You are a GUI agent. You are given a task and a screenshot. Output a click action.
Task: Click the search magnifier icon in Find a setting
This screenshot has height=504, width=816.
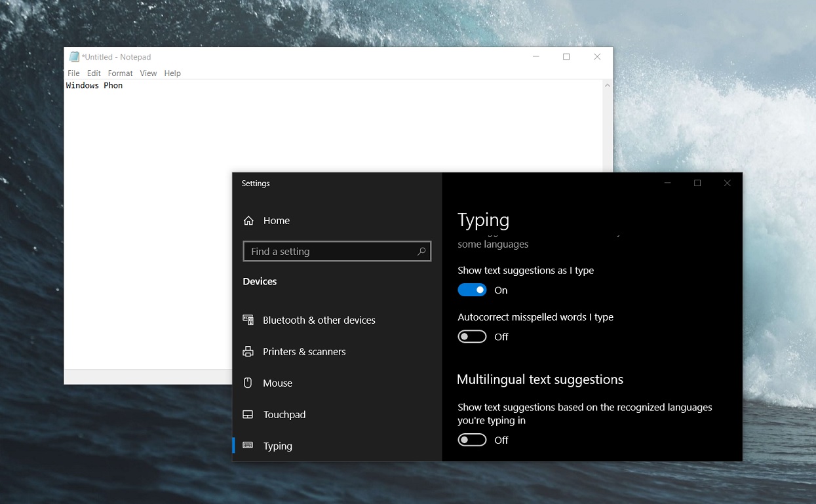point(421,251)
